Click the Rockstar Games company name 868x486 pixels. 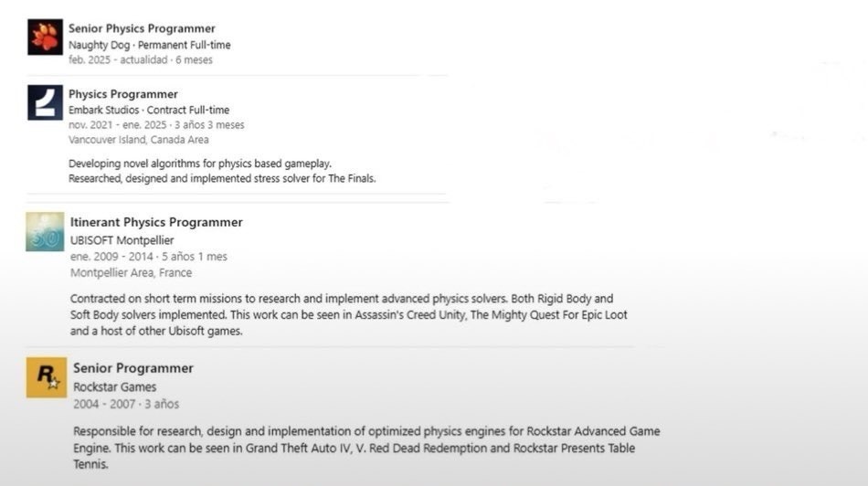pos(114,386)
